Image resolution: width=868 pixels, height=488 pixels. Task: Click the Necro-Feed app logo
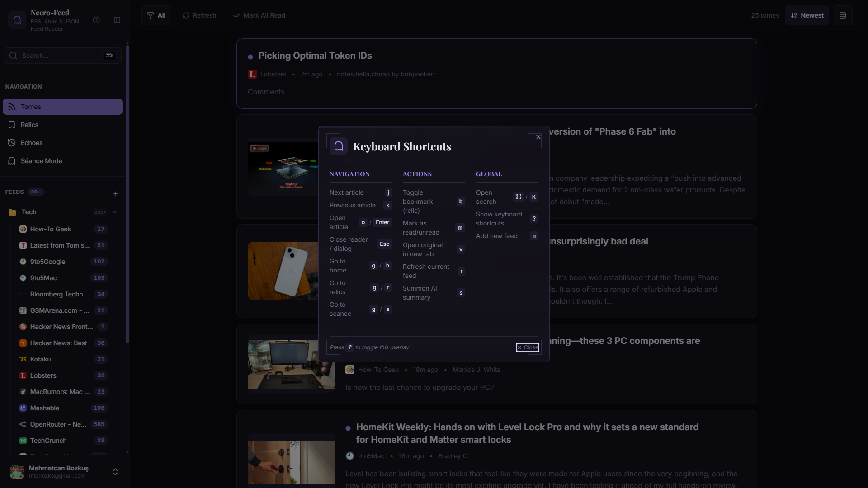[17, 20]
